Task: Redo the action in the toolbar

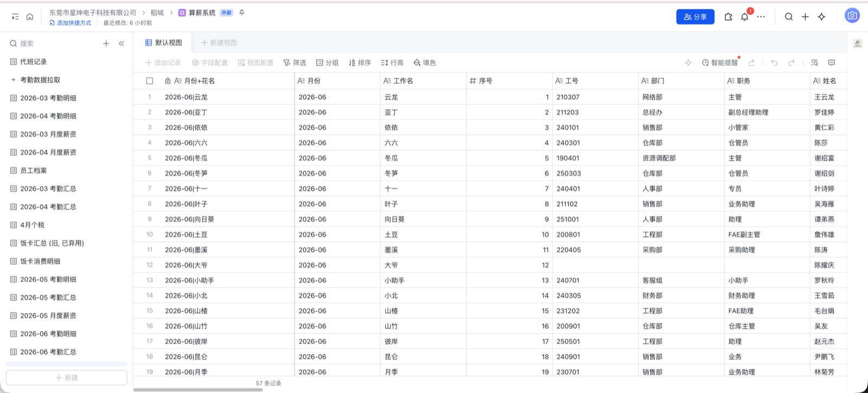Action: click(792, 63)
